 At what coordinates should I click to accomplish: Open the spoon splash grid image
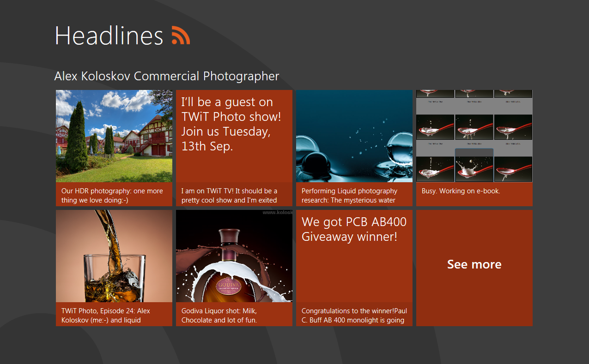point(474,136)
